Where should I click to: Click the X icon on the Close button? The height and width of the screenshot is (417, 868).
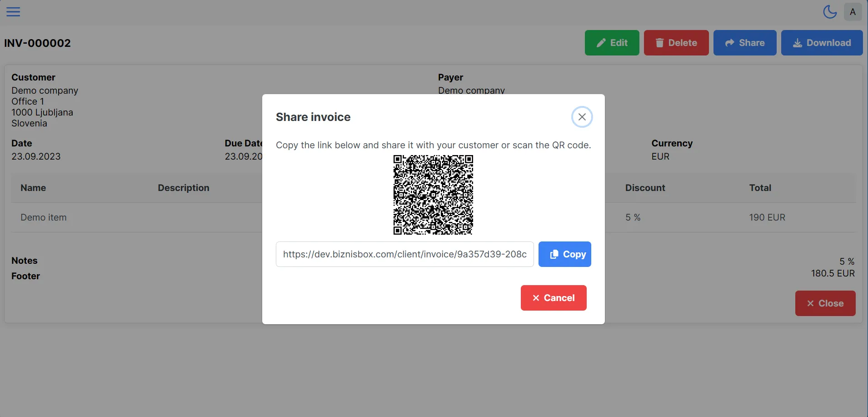point(810,303)
